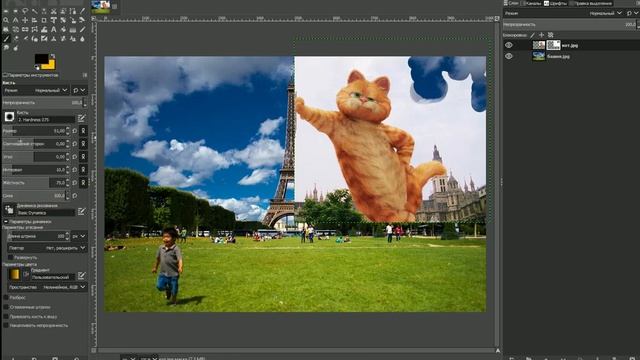Screen dimensions: 640x360
Task: Edit the Basic Dynamics preset
Action: pyautogui.click(x=81, y=211)
